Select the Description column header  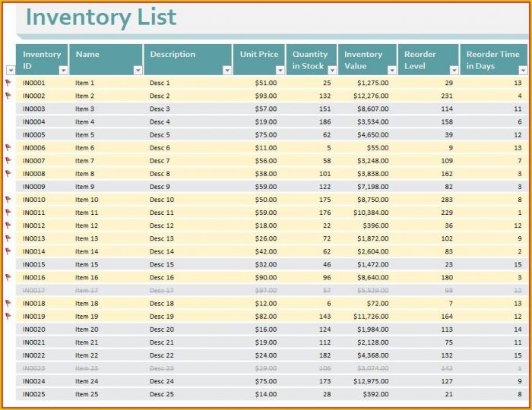tap(188, 60)
